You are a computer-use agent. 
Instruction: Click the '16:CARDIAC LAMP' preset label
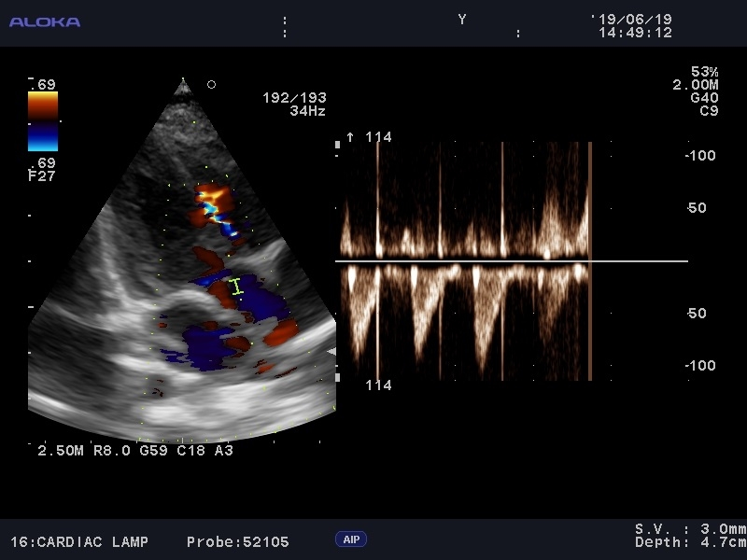[x=79, y=542]
